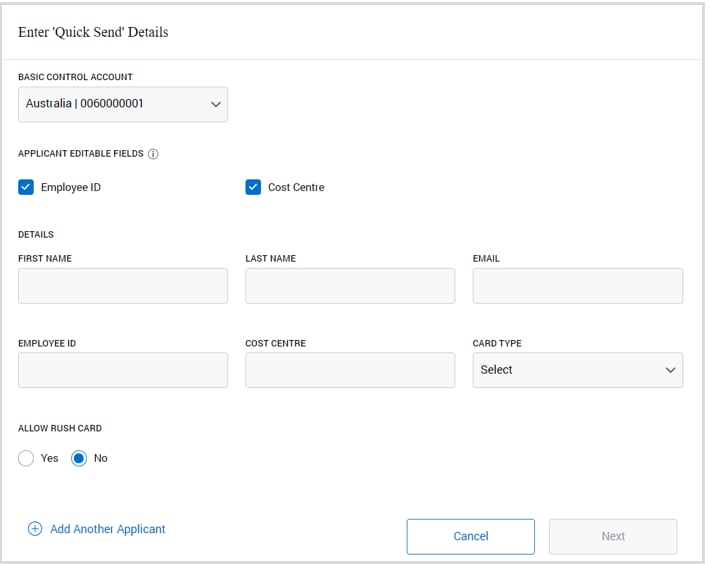Open the Card Type Select dropdown
Image resolution: width=710 pixels, height=564 pixels.
tap(576, 370)
